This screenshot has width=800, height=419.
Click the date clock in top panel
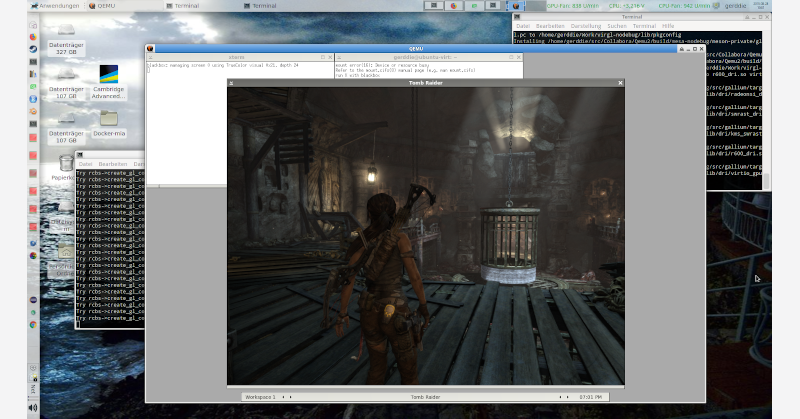(x=761, y=6)
